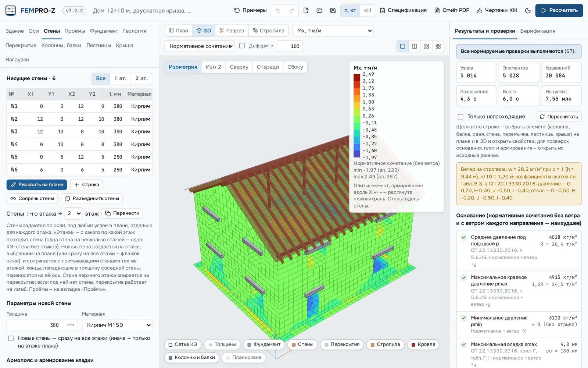
Task: Switch to three-pane viewport layout
Action: tap(426, 46)
